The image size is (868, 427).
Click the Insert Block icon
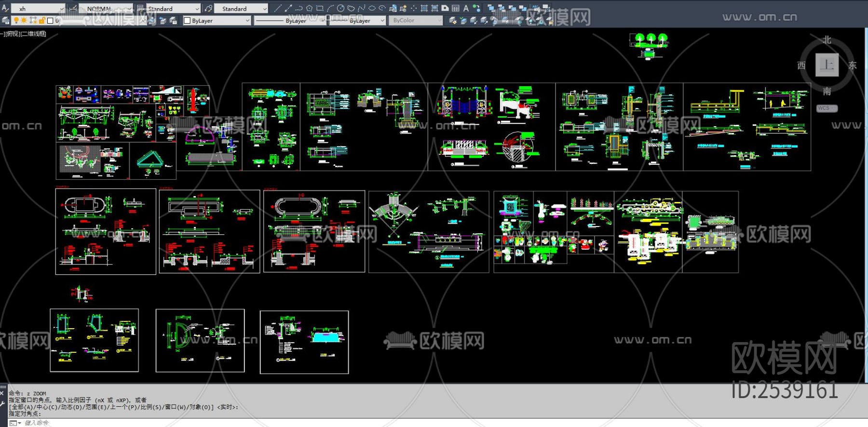pyautogui.click(x=393, y=8)
